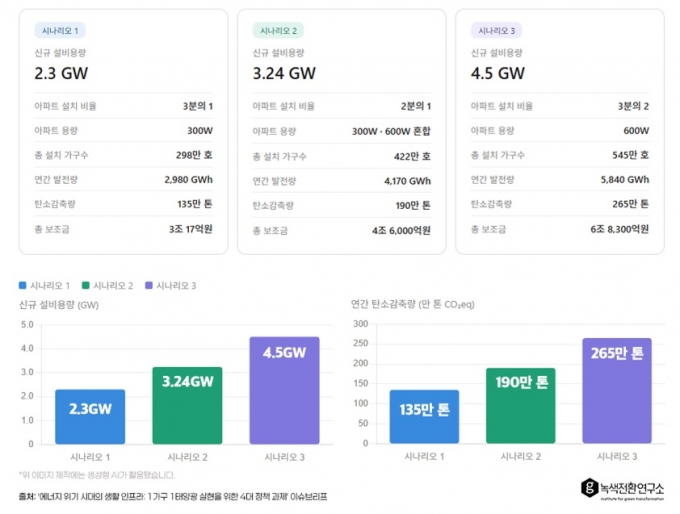Click the green 190만 톤 carbon reduction bar
Viewport: 680px width, 514px height.
pos(520,406)
